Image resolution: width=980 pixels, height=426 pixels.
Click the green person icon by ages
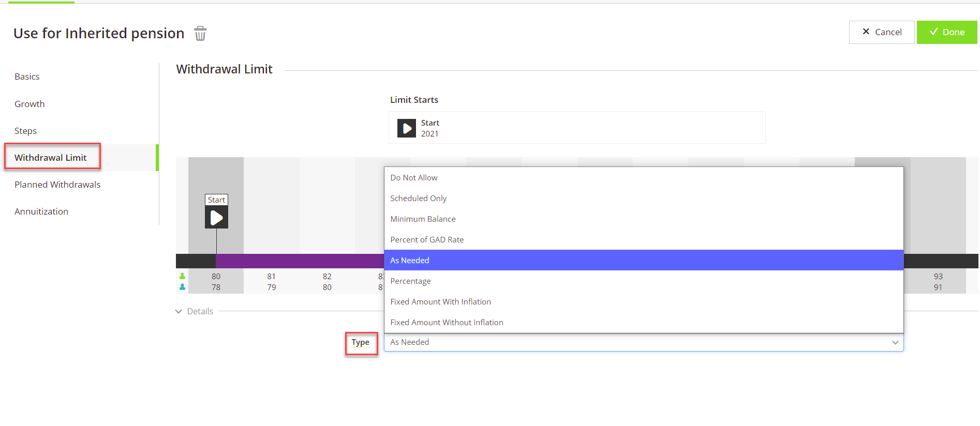[x=182, y=276]
